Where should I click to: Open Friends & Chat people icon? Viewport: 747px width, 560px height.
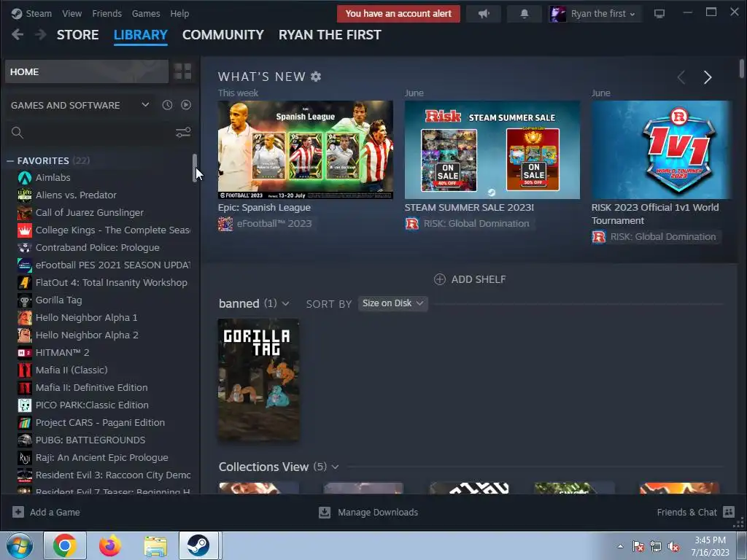[729, 512]
